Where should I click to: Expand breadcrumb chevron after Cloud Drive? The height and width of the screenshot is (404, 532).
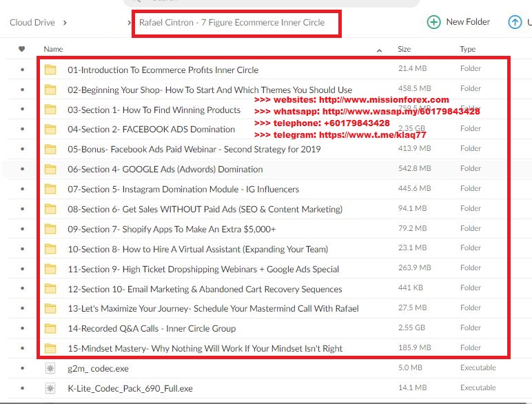65,23
